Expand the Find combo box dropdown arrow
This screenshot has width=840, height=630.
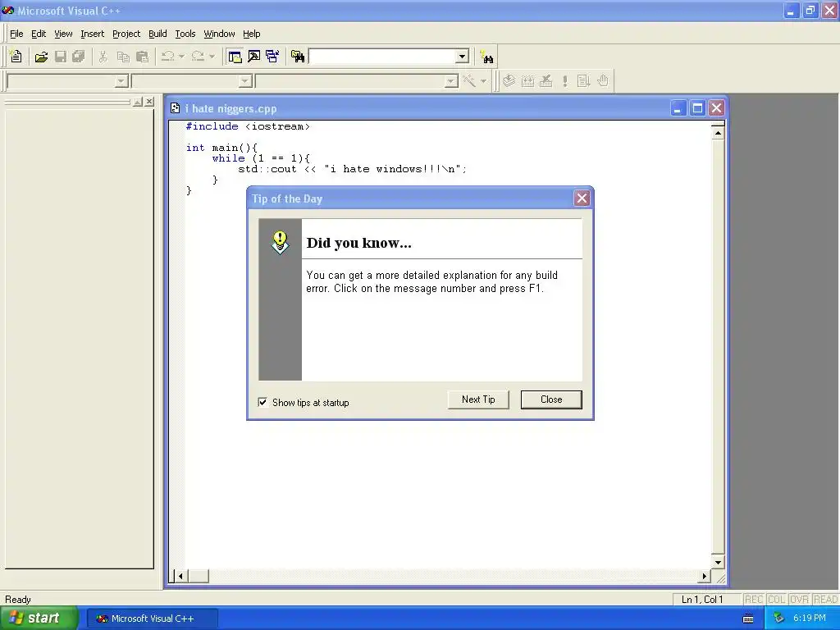coord(462,57)
